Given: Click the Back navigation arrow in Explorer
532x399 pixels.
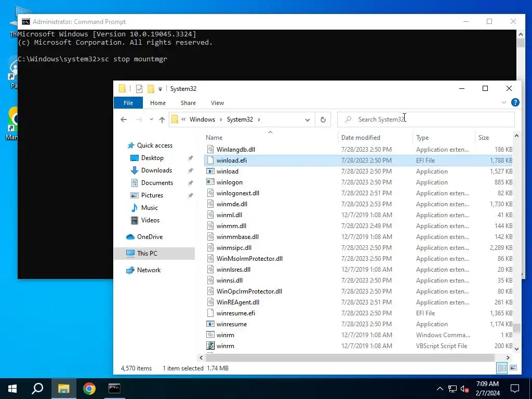Looking at the screenshot, I should [124, 119].
